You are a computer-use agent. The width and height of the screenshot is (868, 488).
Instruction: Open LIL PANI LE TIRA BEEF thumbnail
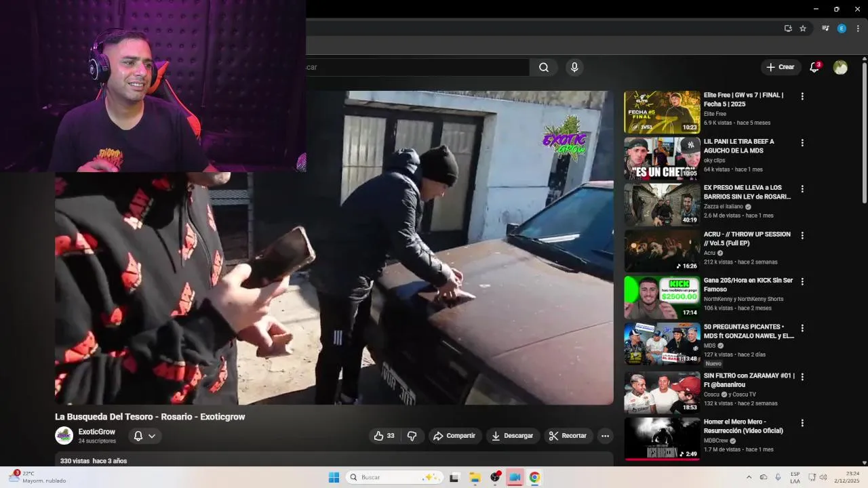tap(662, 158)
